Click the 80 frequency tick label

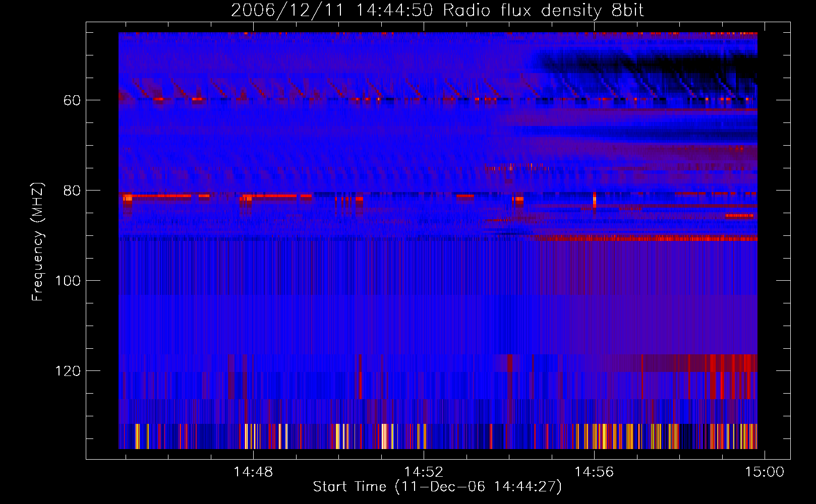pos(72,191)
